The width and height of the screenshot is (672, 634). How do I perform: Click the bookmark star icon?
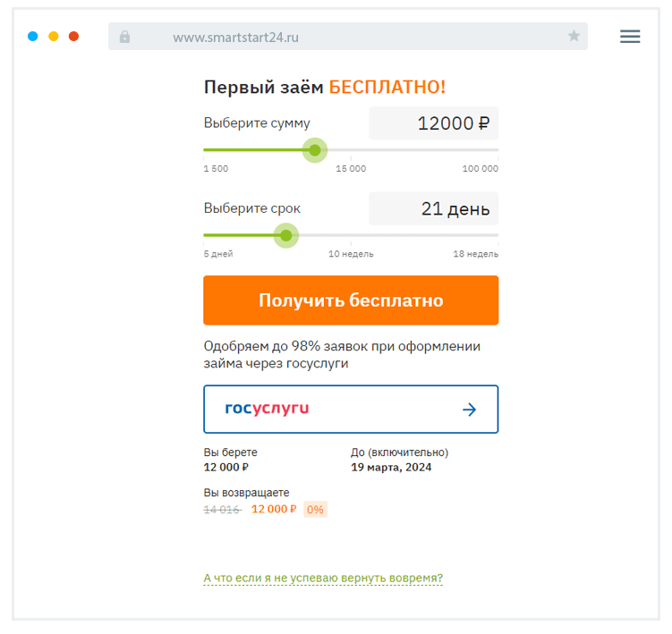(x=574, y=37)
